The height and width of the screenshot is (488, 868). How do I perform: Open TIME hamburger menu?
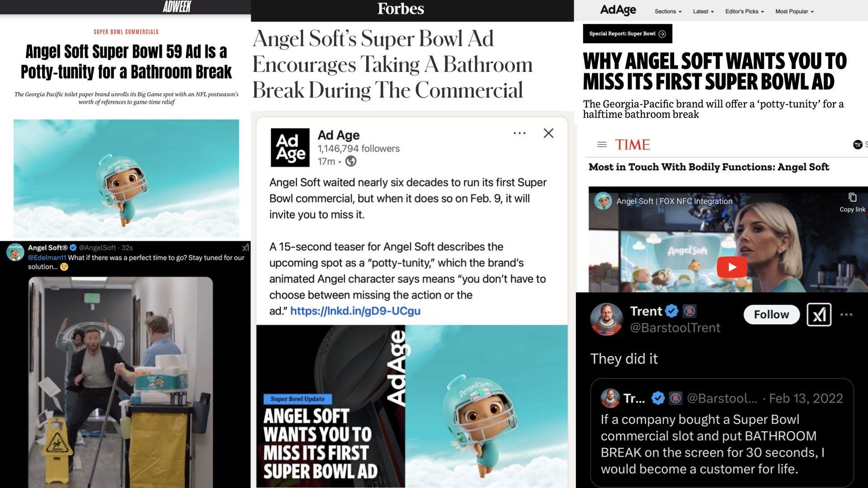(602, 145)
